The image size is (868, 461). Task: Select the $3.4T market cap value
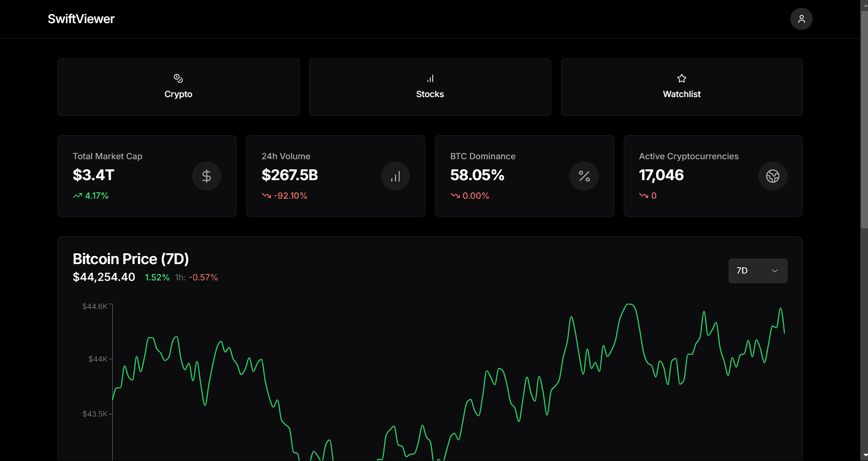[94, 175]
